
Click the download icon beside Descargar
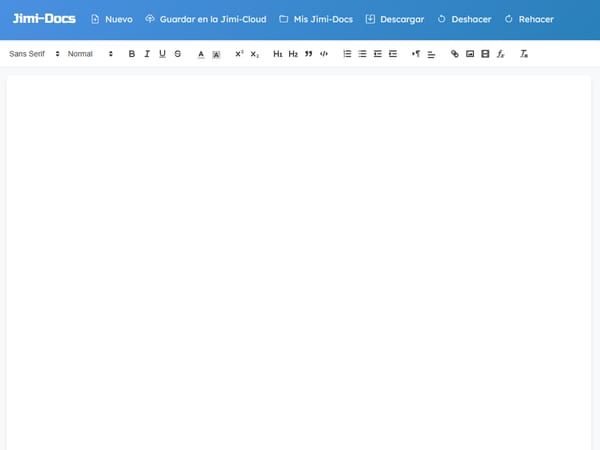(x=370, y=19)
